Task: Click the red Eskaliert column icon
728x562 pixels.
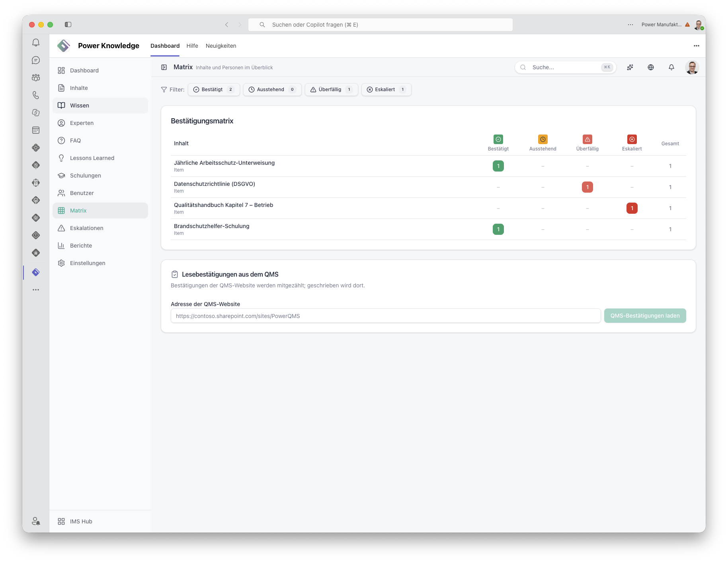Action: click(632, 139)
